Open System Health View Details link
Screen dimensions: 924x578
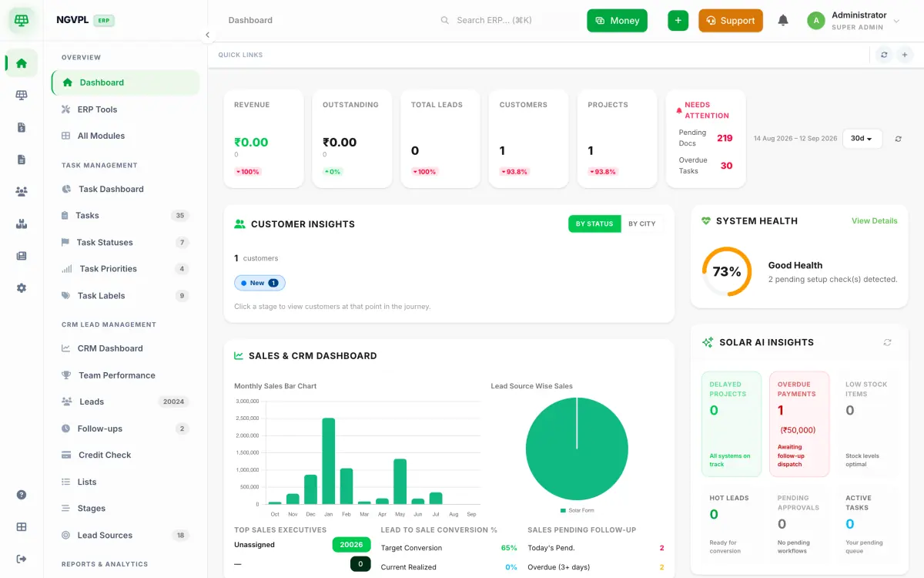tap(875, 221)
